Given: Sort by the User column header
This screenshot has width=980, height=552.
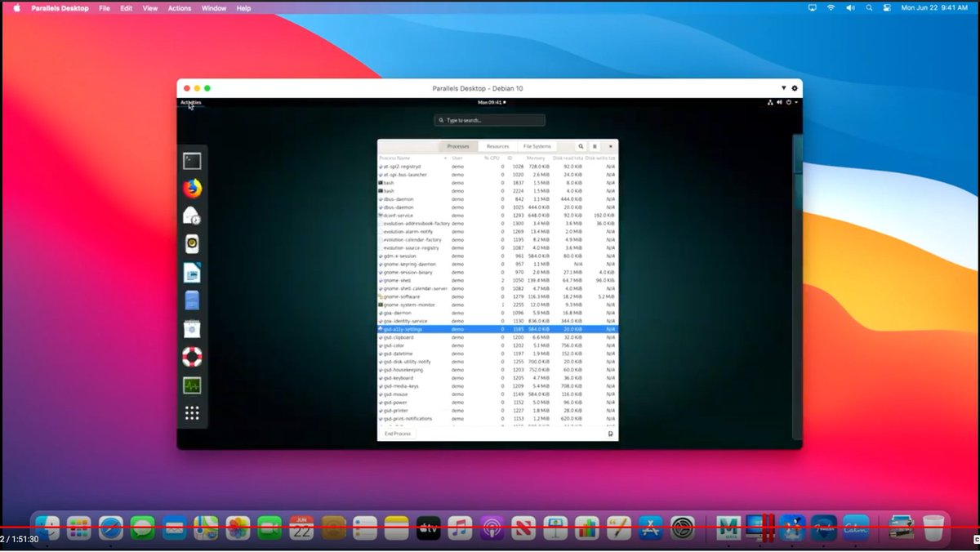Looking at the screenshot, I should pyautogui.click(x=457, y=157).
